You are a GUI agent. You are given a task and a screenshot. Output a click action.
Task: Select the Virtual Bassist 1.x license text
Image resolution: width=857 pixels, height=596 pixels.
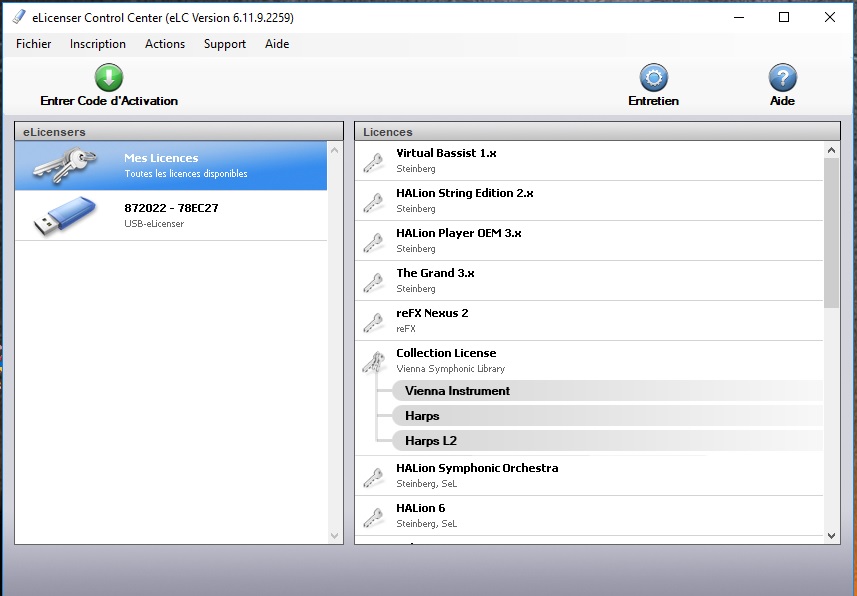coord(446,153)
